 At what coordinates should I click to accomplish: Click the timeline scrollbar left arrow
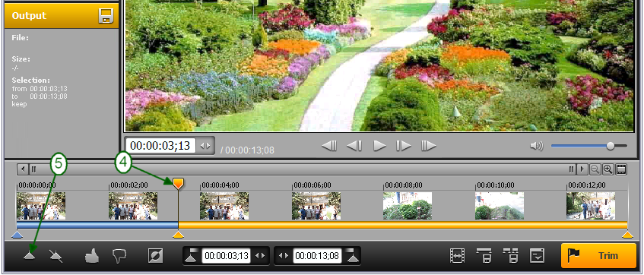pos(23,169)
